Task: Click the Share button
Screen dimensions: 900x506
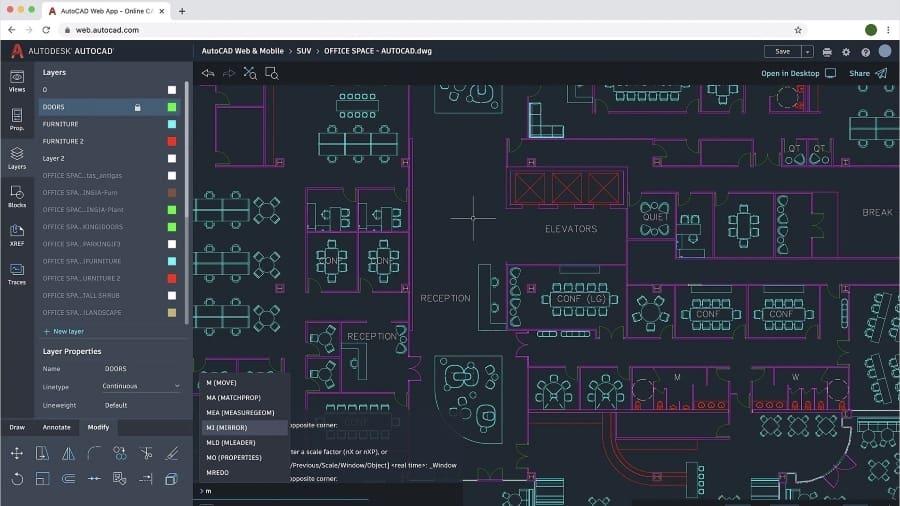Action: click(x=868, y=73)
